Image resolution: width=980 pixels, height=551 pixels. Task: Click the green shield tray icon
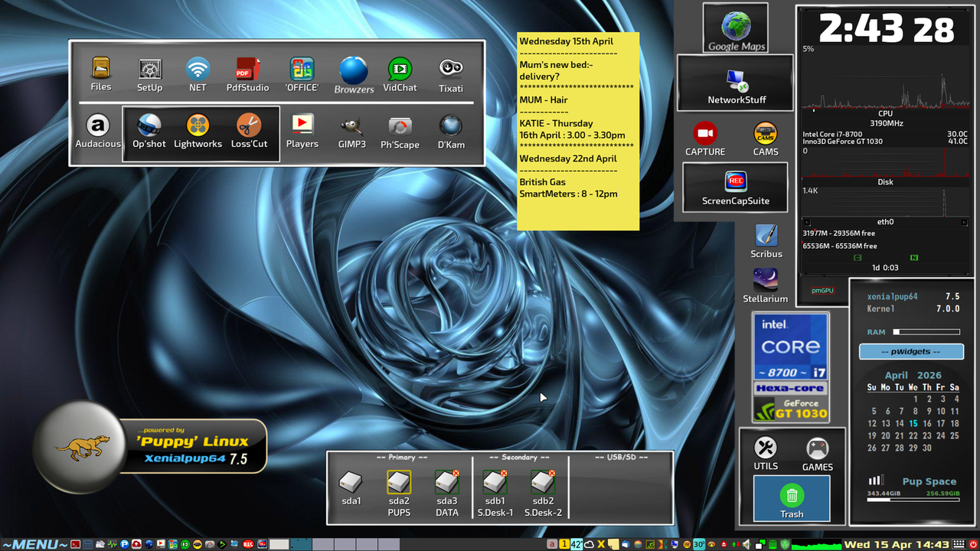point(785,544)
